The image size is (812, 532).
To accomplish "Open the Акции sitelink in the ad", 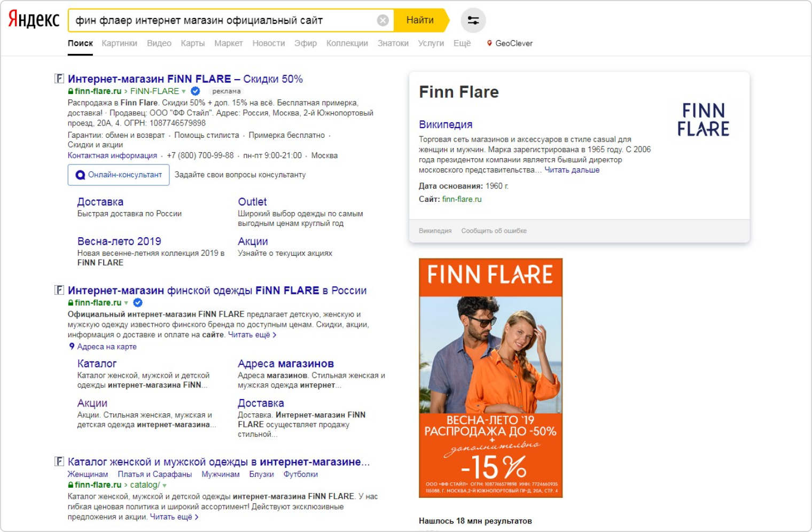I will point(253,241).
